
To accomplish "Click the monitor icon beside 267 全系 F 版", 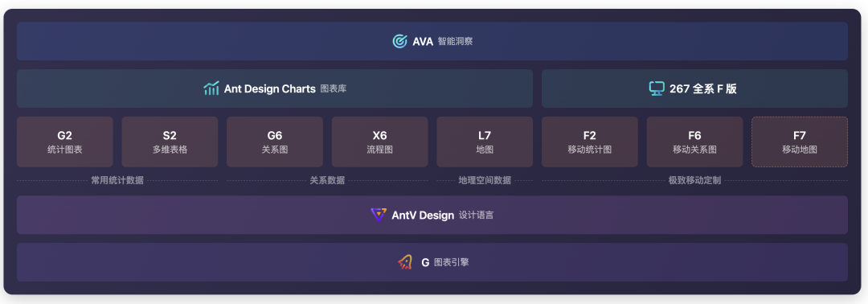I will (657, 88).
